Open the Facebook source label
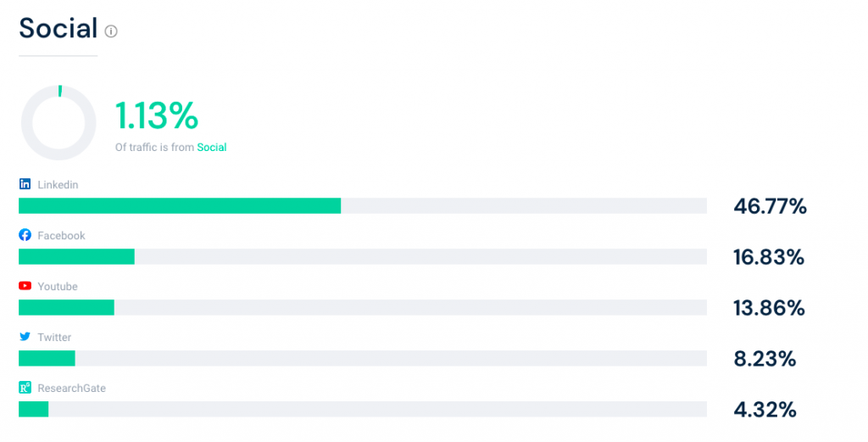The image size is (868, 442). click(61, 235)
